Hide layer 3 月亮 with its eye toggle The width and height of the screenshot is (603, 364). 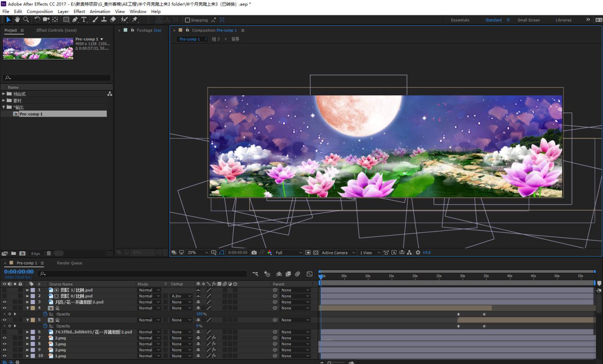point(5,302)
